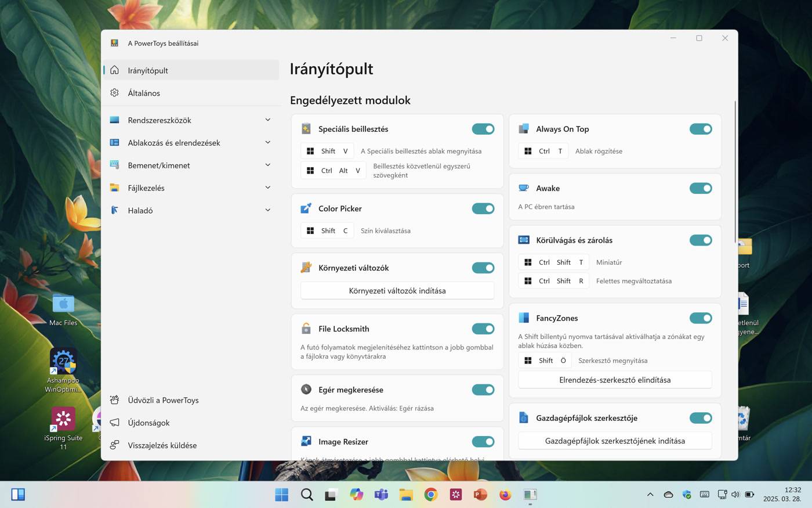
Task: Click the "Ablak rögzítése" shortcut description
Action: [599, 151]
